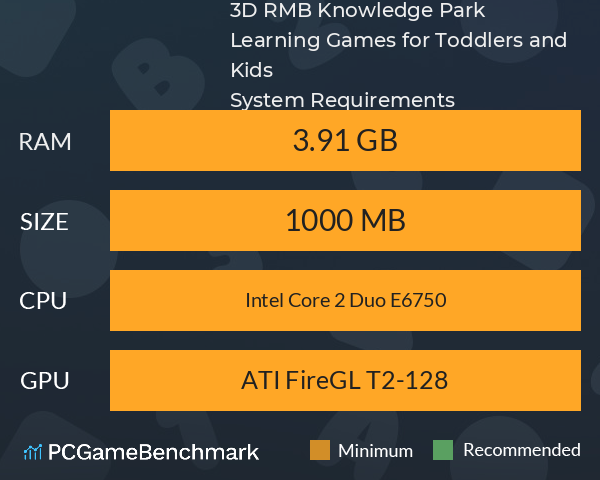Click the 3D RMB Knowledge Park title
The height and width of the screenshot is (480, 600).
pyautogui.click(x=357, y=10)
